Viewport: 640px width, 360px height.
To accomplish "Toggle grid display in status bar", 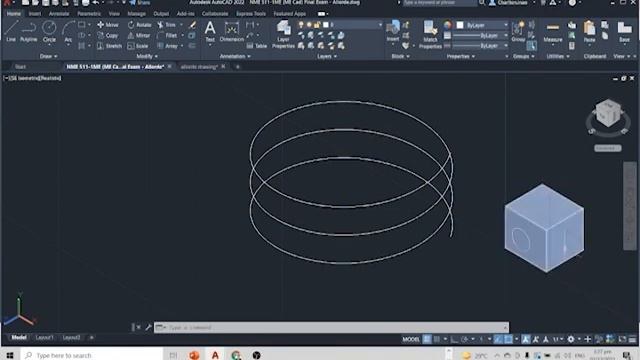I will coord(427,339).
